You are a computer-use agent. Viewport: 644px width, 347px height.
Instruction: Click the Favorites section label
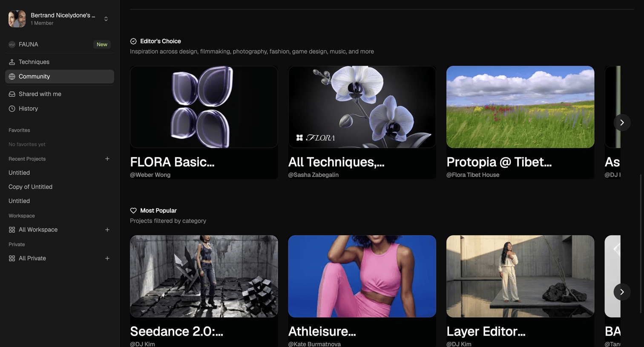19,130
